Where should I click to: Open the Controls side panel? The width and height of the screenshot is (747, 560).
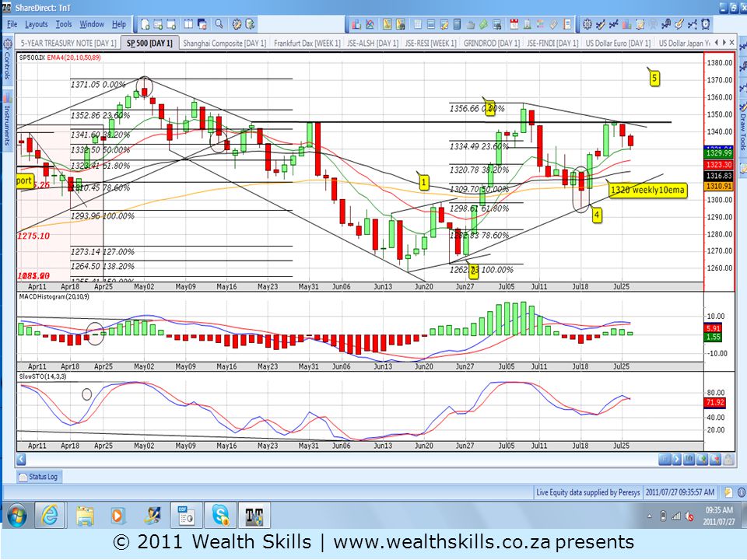(7, 60)
